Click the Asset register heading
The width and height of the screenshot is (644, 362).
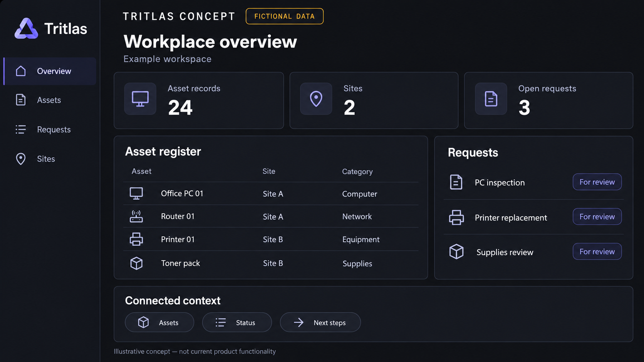tap(163, 152)
